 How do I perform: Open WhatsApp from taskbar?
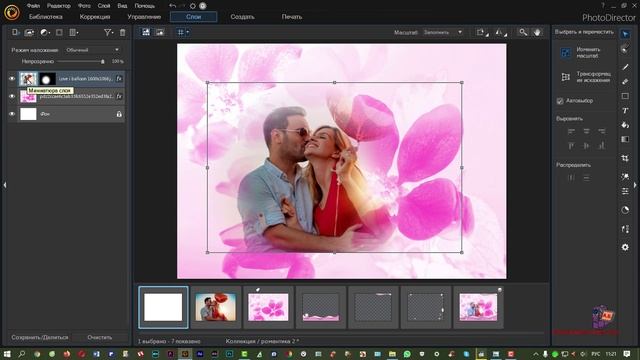coord(407,354)
